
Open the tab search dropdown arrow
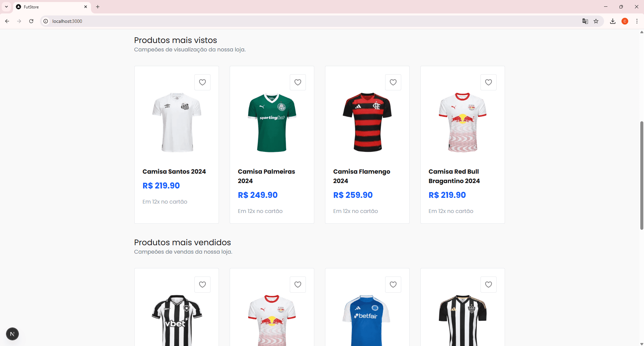pos(6,7)
